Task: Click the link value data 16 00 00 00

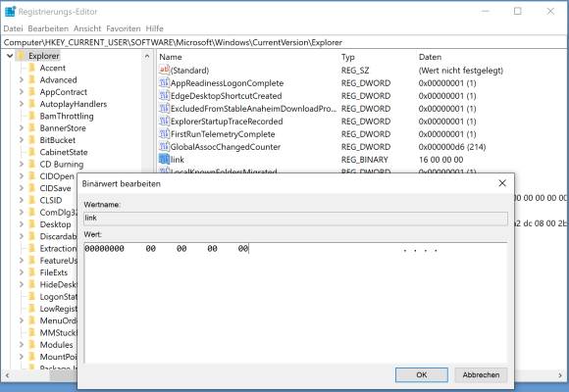Action: click(440, 160)
